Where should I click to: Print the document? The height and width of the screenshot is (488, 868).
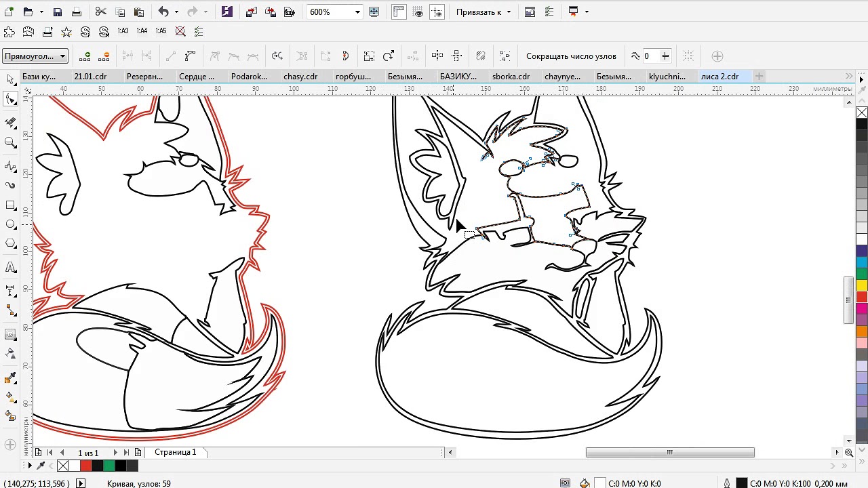77,12
